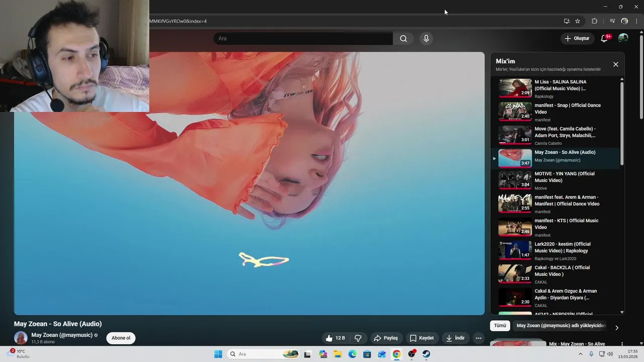This screenshot has height=362, width=644.
Task: Open Microsoft Store from taskbar
Action: click(x=367, y=354)
